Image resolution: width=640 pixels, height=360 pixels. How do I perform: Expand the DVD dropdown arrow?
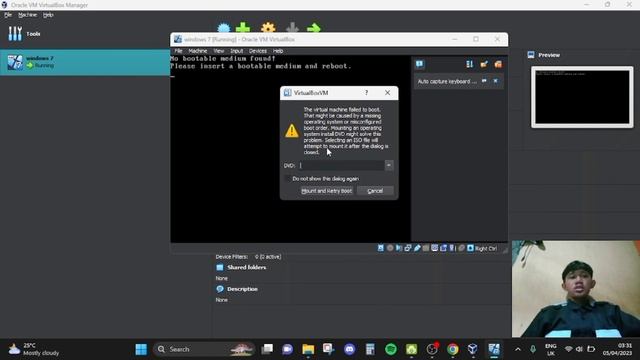click(389, 165)
